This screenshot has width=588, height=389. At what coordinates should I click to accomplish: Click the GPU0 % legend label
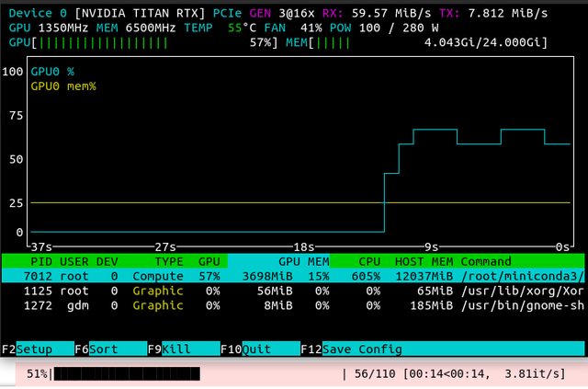pyautogui.click(x=53, y=71)
